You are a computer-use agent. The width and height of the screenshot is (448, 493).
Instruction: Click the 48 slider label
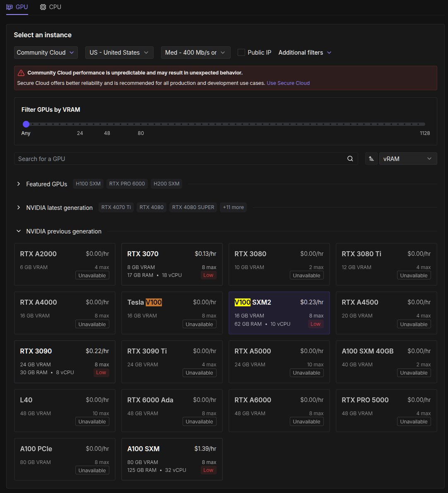[x=107, y=133]
